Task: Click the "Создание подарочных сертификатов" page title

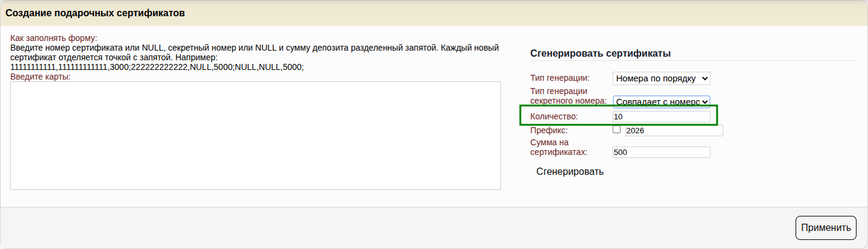Action: pyautogui.click(x=95, y=13)
